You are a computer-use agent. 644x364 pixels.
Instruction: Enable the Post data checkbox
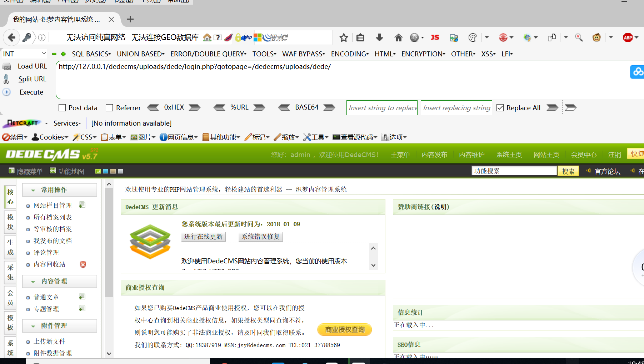click(x=62, y=107)
